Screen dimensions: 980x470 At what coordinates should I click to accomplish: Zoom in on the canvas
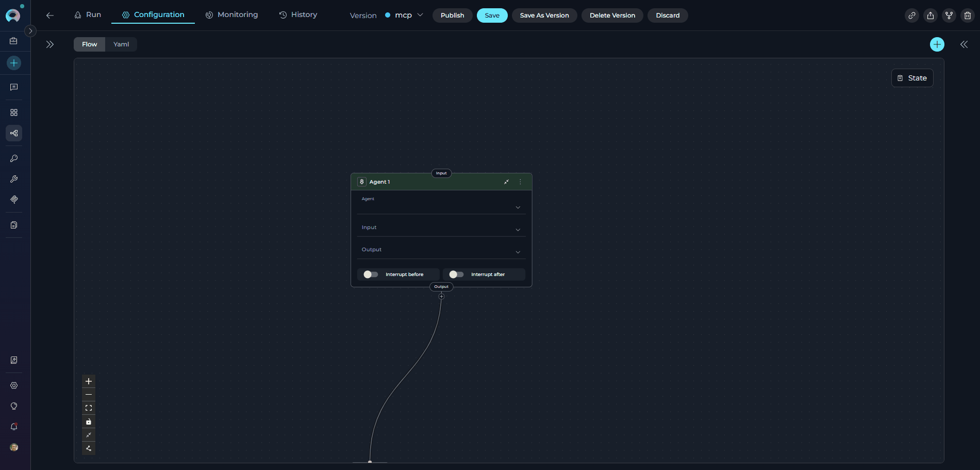[89, 381]
